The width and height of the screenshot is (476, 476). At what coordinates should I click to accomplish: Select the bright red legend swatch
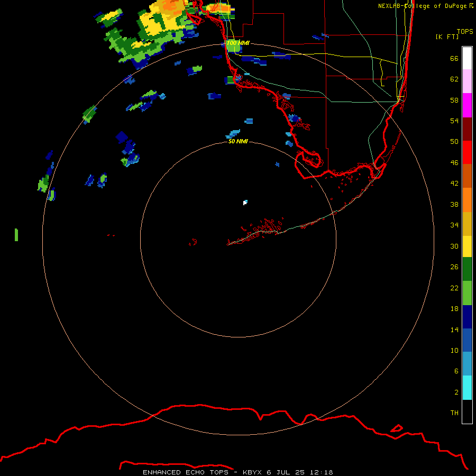coord(467,152)
